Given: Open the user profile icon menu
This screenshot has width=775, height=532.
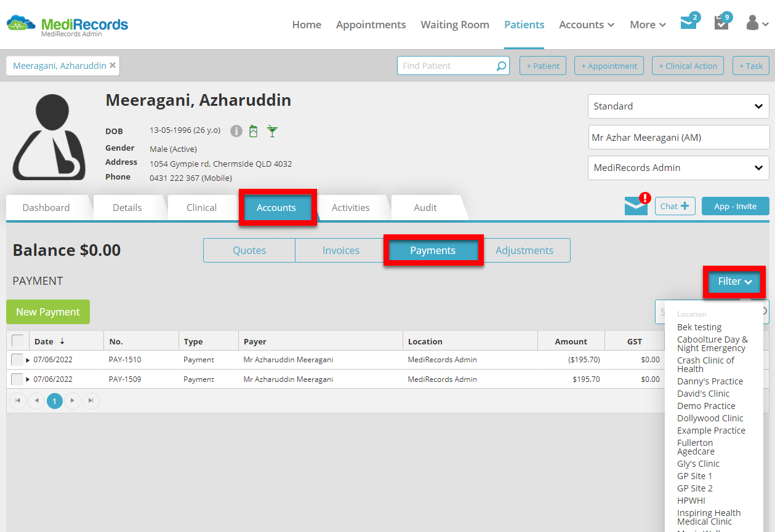Looking at the screenshot, I should pyautogui.click(x=757, y=24).
